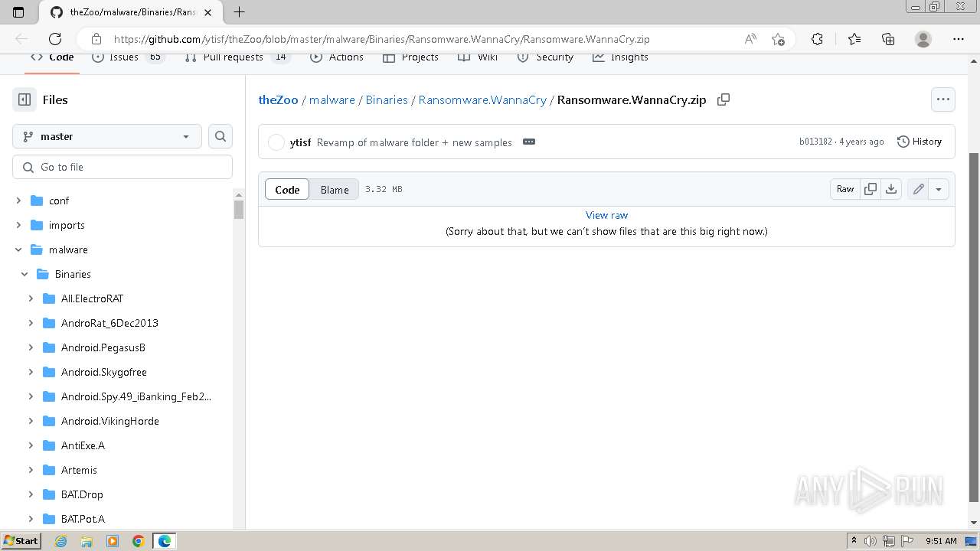Open Pull requests tab
This screenshot has height=551, width=980.
pos(237,57)
